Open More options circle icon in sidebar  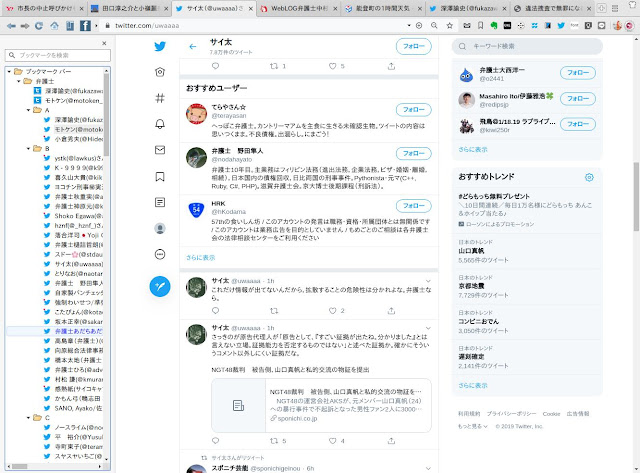(x=160, y=255)
